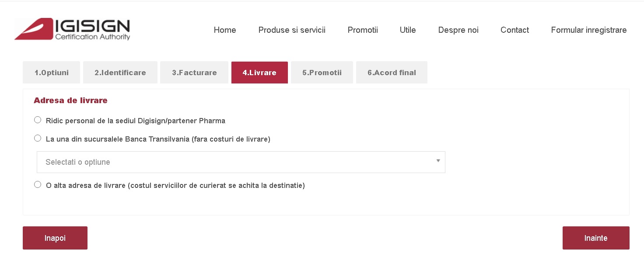Image resolution: width=644 pixels, height=267 pixels.
Task: Open the 'Selectati o optiune' dropdown
Action: [241, 162]
